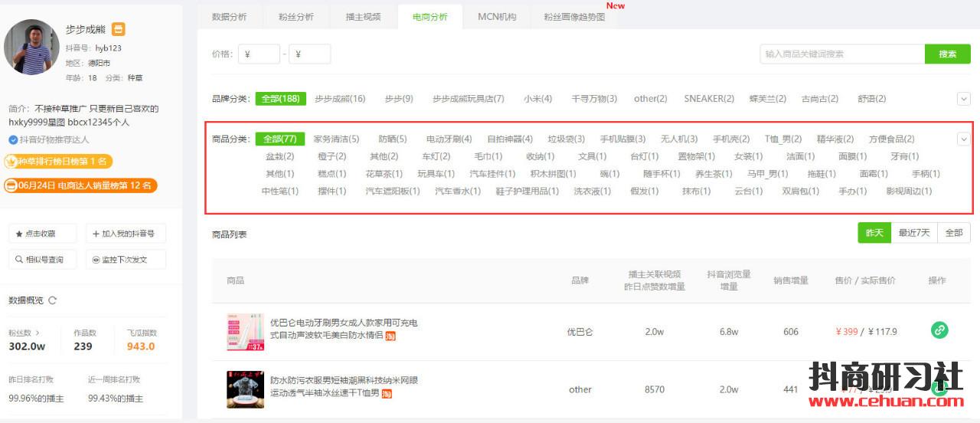The image size is (980, 423).
Task: Click the refresh icon next to 数据概览
Action: point(53,300)
